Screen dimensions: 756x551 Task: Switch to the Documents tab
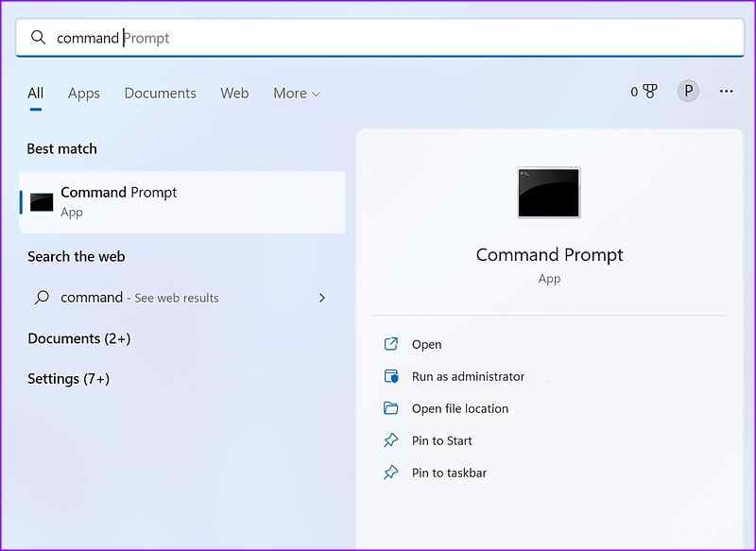point(160,93)
